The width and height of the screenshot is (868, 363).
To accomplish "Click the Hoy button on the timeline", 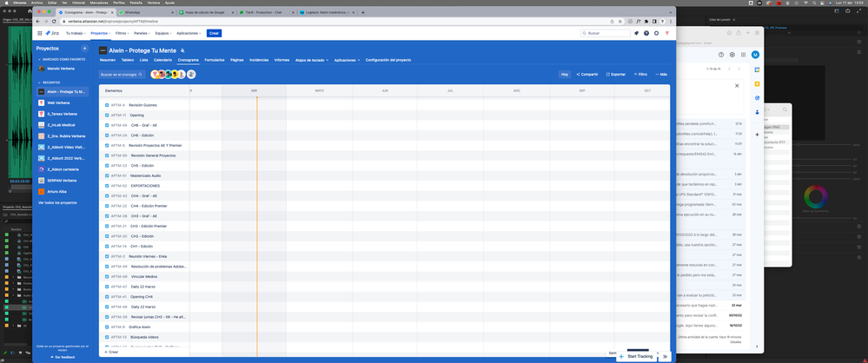I will (565, 74).
